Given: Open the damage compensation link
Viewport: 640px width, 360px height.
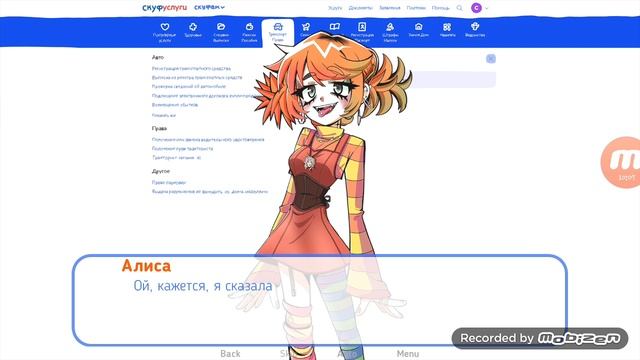Looking at the screenshot, I should click(175, 104).
